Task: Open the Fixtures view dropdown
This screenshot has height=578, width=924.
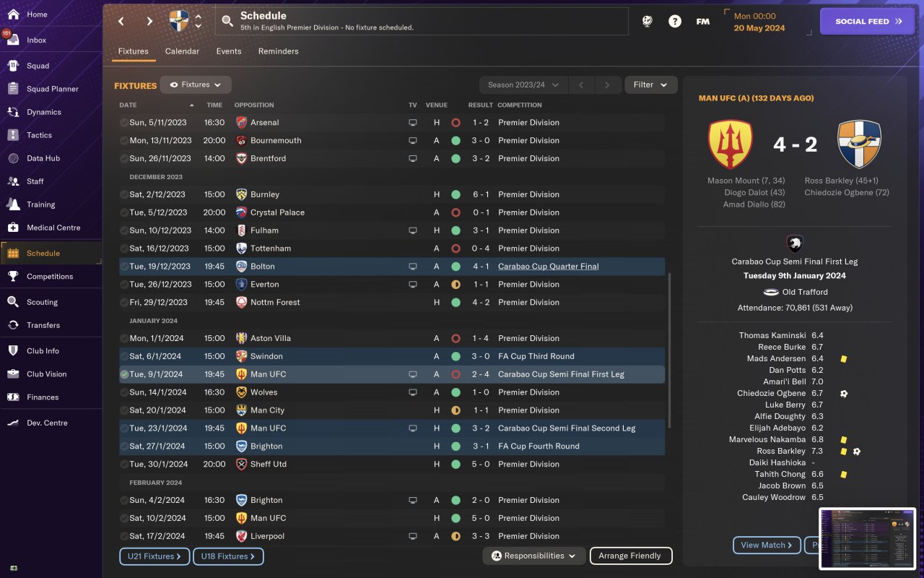Action: 196,85
